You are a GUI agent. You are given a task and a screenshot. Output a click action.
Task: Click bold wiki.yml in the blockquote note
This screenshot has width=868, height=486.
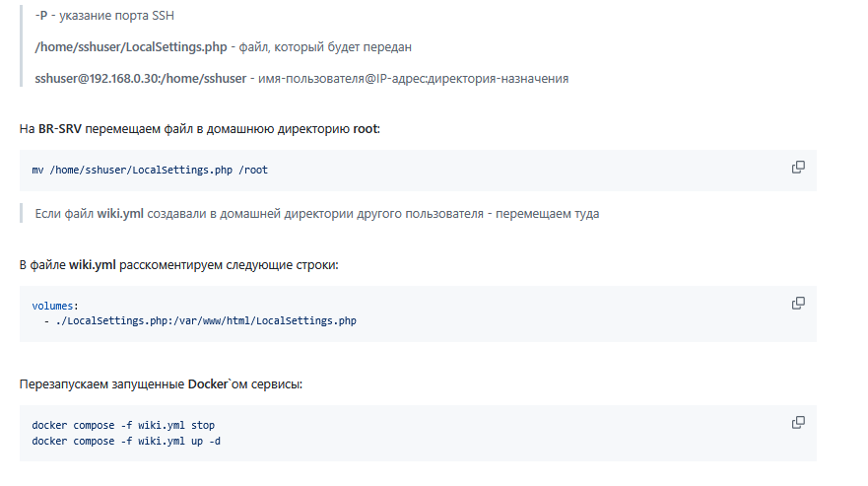(x=120, y=214)
